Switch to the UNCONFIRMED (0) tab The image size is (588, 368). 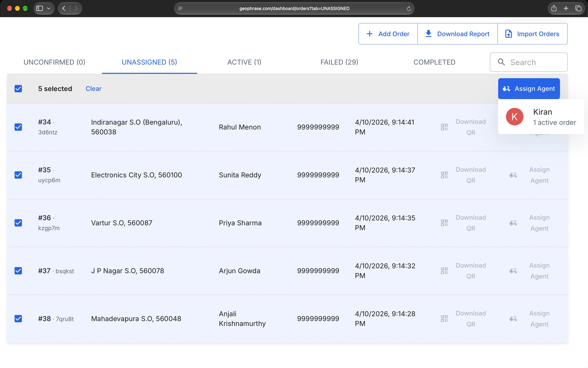pos(54,62)
